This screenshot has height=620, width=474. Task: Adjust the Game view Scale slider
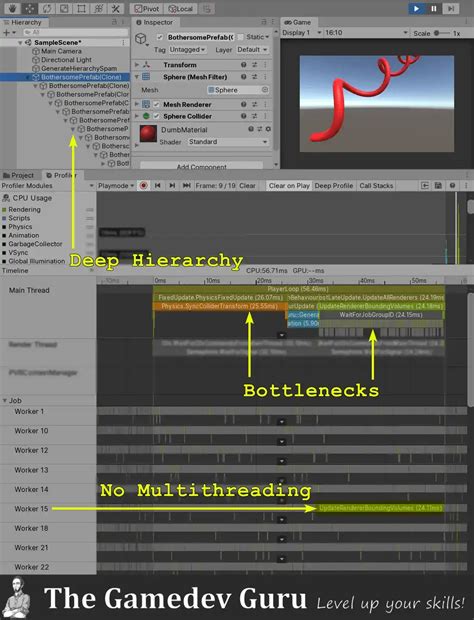pyautogui.click(x=442, y=33)
